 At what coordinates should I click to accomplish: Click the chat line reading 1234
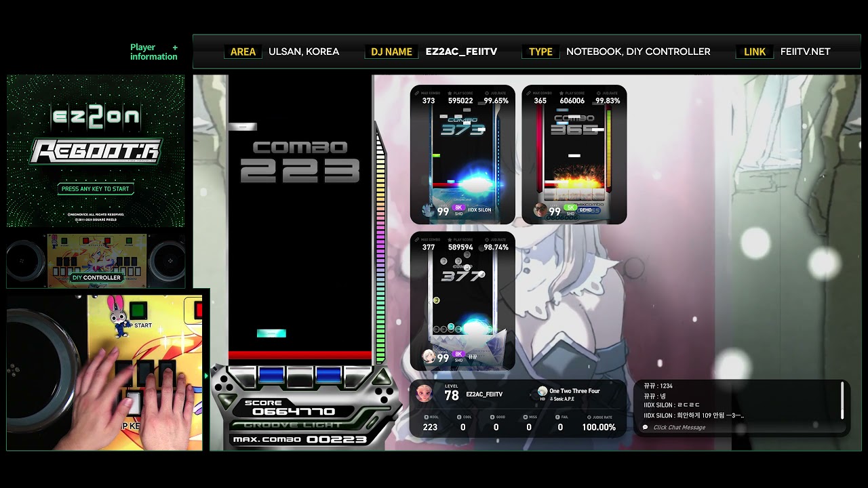(x=658, y=386)
